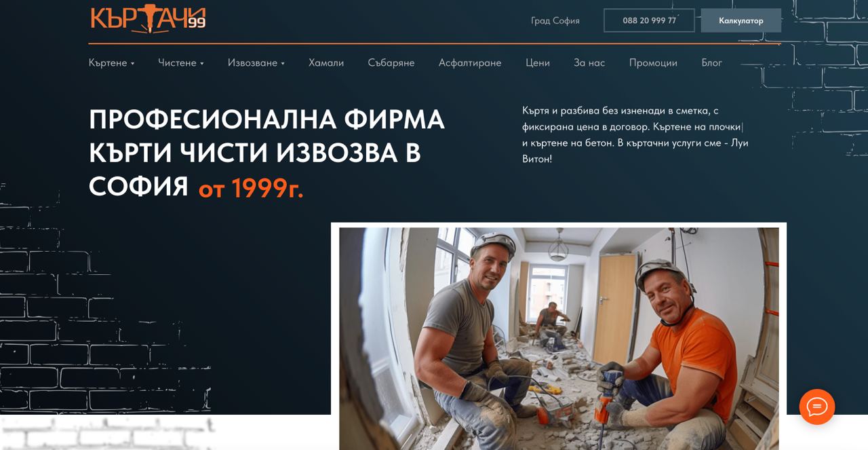Open the Цени menu item

tap(538, 62)
